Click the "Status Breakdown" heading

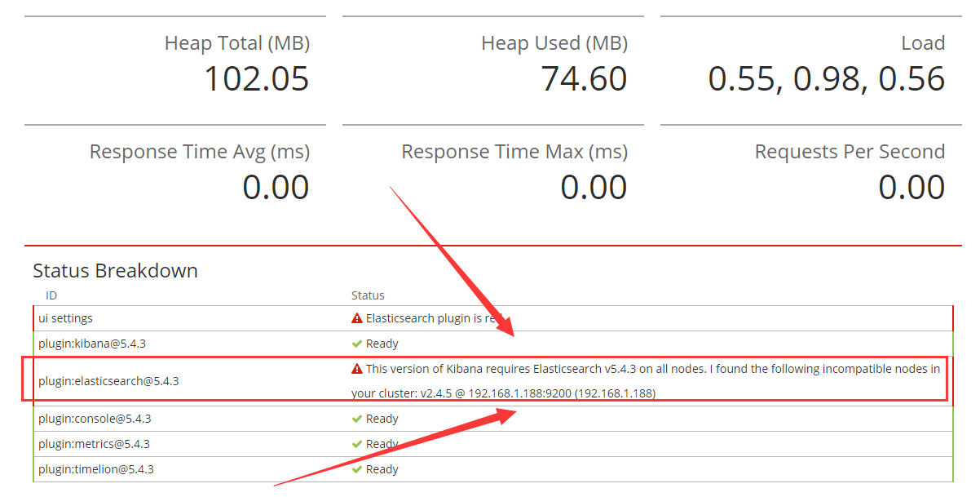pos(115,271)
